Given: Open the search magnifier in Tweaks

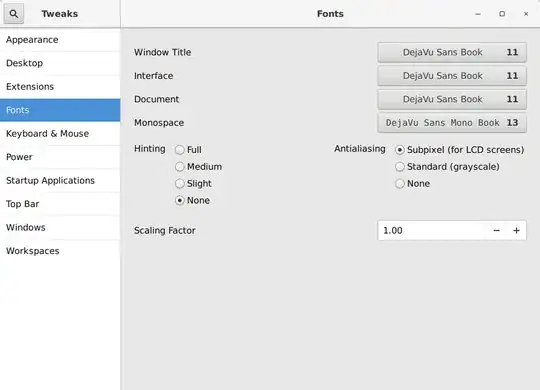Looking at the screenshot, I should coord(14,14).
